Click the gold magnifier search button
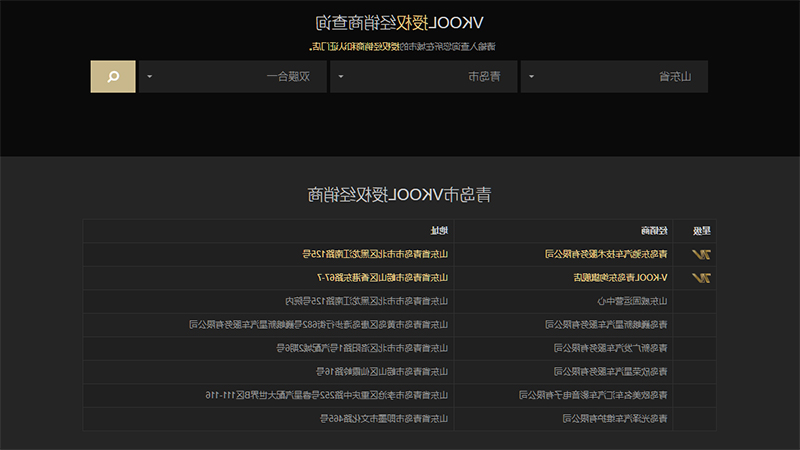800x450 pixels. click(113, 77)
